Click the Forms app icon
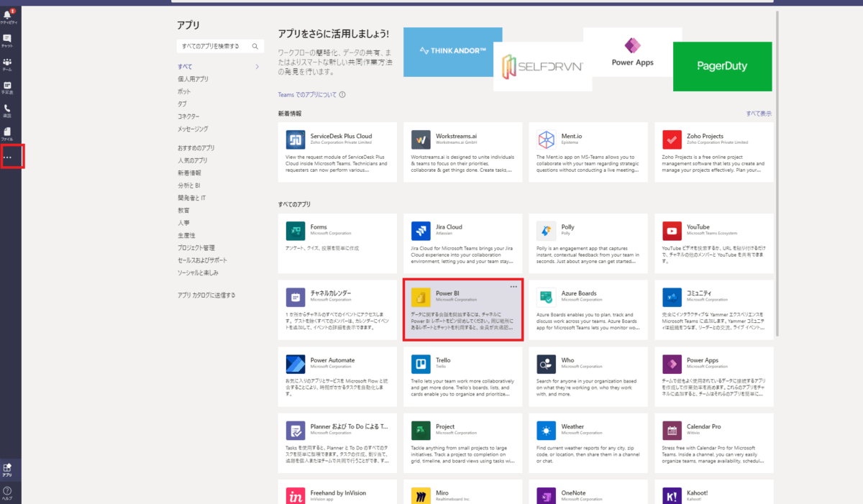This screenshot has height=504, width=863. [295, 231]
